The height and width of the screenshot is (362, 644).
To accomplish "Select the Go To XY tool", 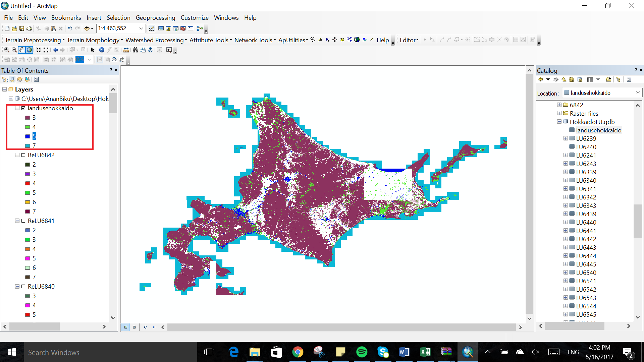I will (150, 50).
